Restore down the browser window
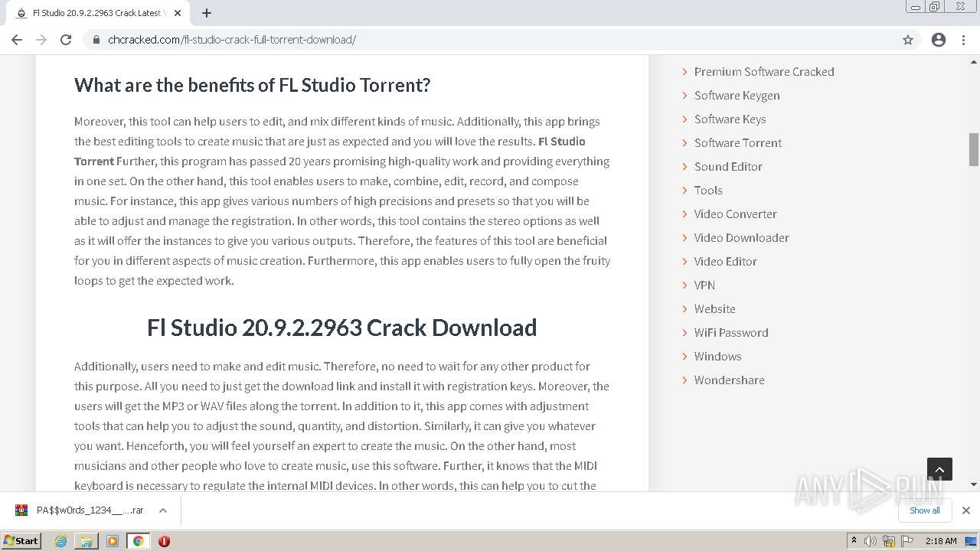This screenshot has width=980, height=551. [935, 7]
